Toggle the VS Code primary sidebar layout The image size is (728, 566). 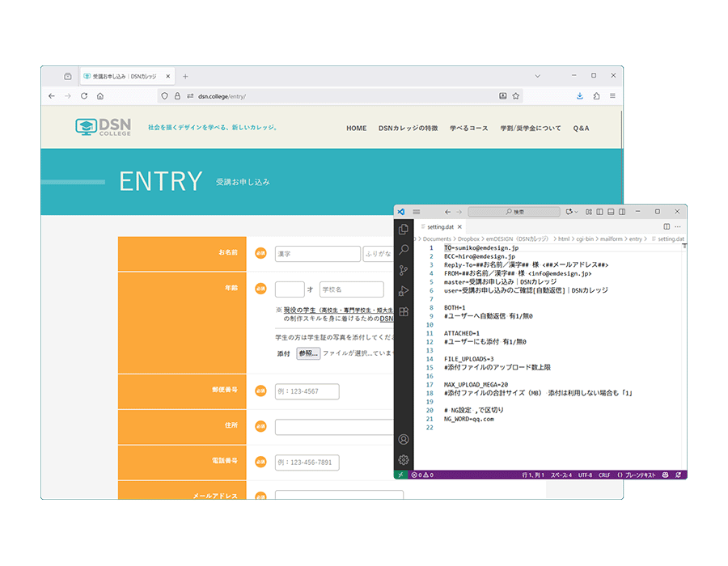tap(599, 212)
